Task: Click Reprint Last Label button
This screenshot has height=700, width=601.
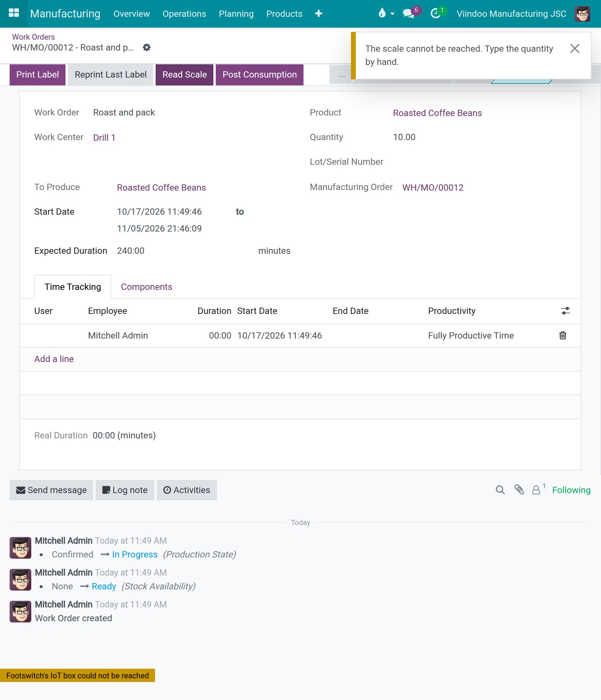Action: point(110,75)
